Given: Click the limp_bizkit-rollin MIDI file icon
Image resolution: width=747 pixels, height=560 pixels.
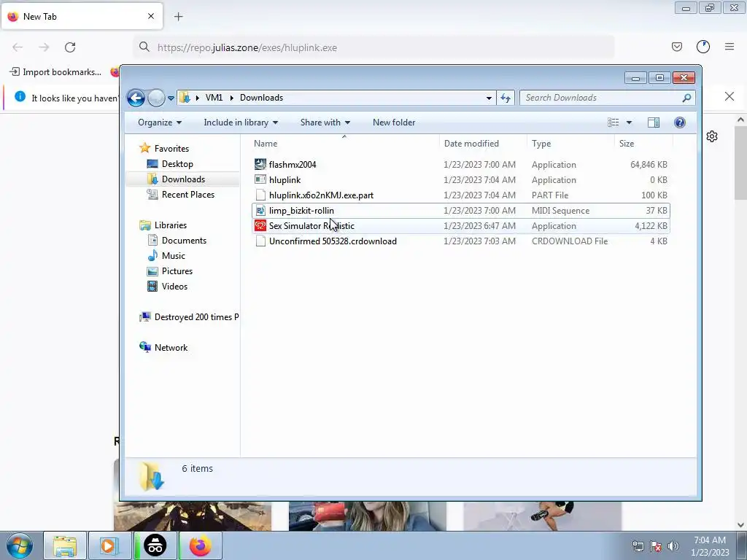Looking at the screenshot, I should (x=260, y=210).
